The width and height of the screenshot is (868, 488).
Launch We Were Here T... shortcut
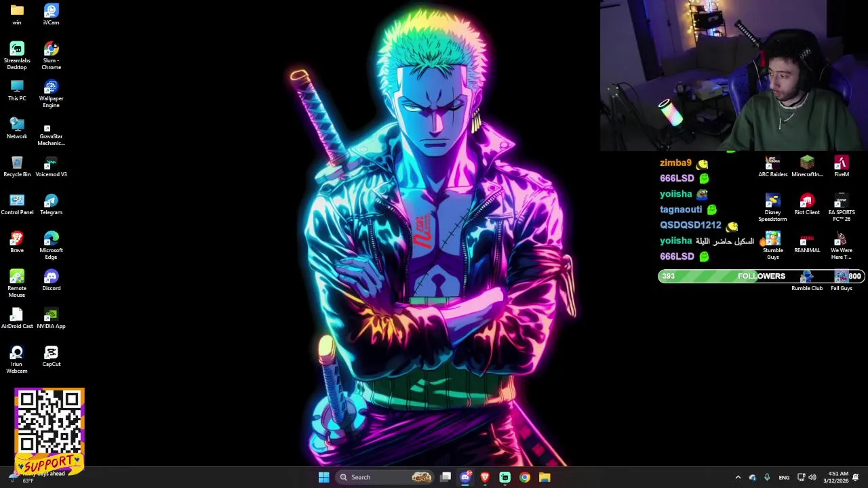842,245
